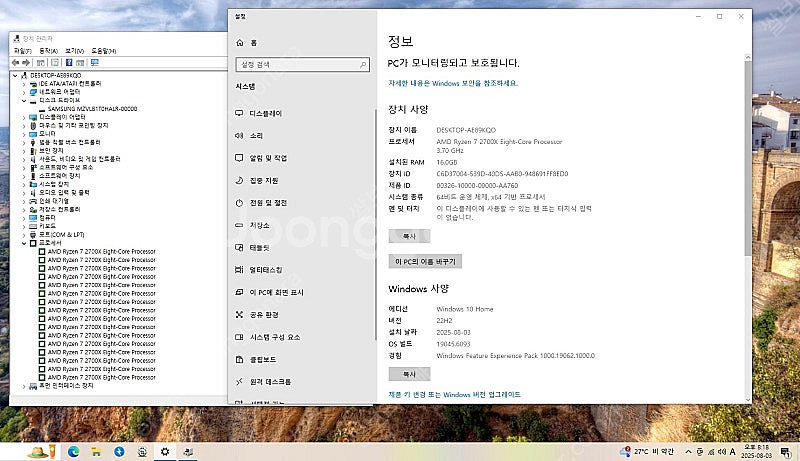
Task: Open 디스플레이 settings page
Action: [x=301, y=113]
